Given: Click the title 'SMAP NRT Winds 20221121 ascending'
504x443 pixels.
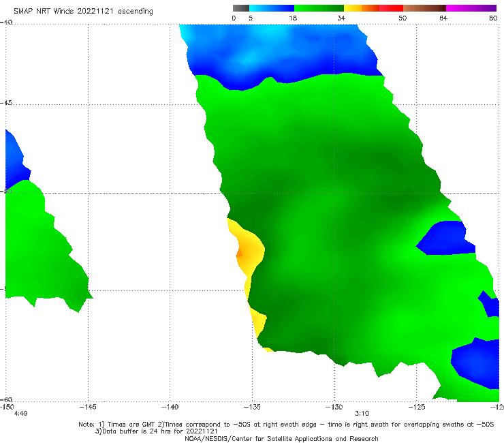Looking at the screenshot, I should (83, 12).
